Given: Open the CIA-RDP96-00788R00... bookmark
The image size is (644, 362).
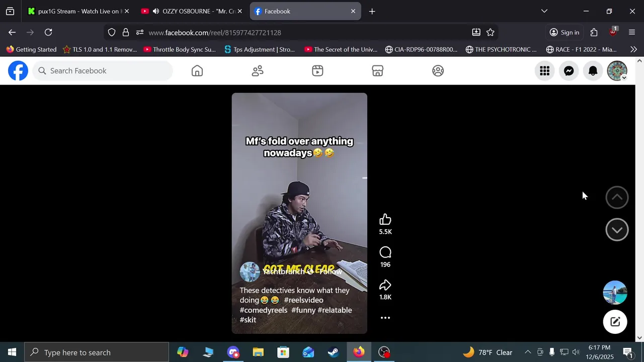Looking at the screenshot, I should [x=421, y=49].
